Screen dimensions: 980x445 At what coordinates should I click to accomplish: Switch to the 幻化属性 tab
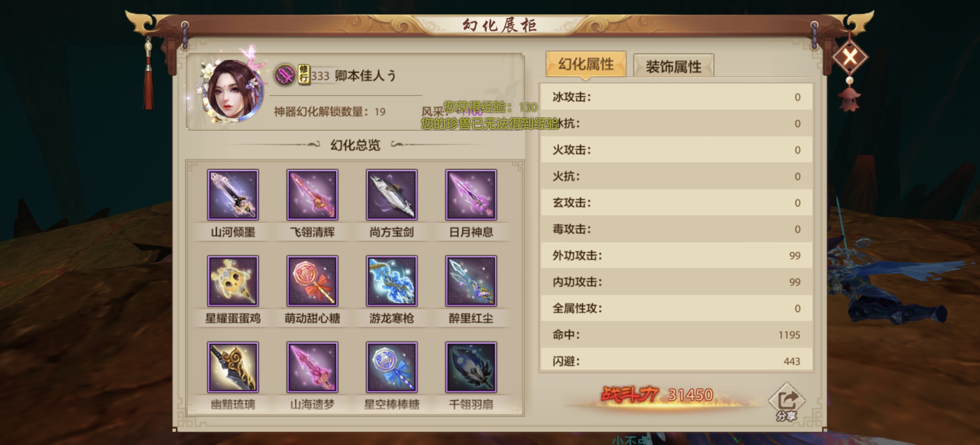click(x=586, y=65)
